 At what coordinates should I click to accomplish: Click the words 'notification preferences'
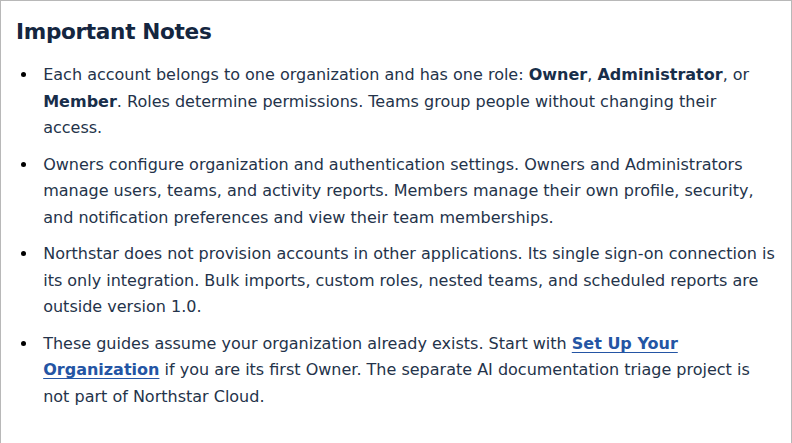point(173,218)
